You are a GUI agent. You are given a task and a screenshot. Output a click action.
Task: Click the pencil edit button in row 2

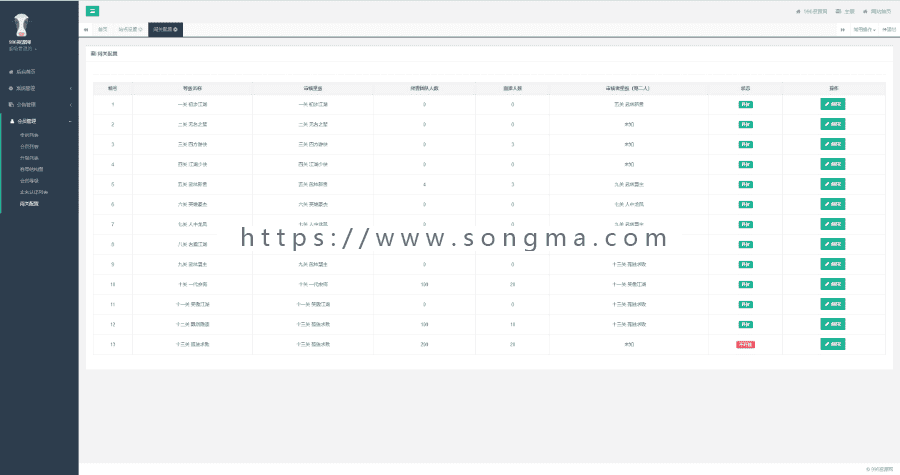click(833, 124)
